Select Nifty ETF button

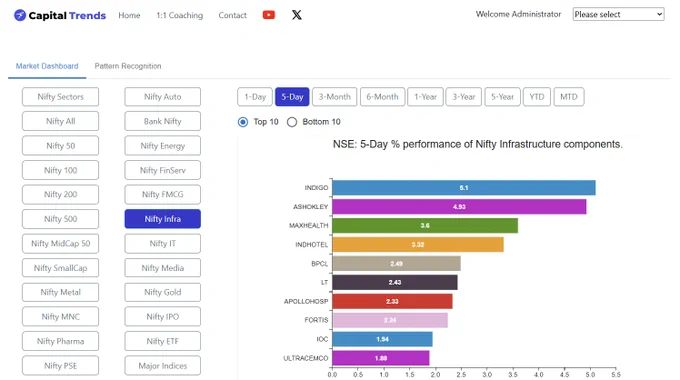point(163,341)
